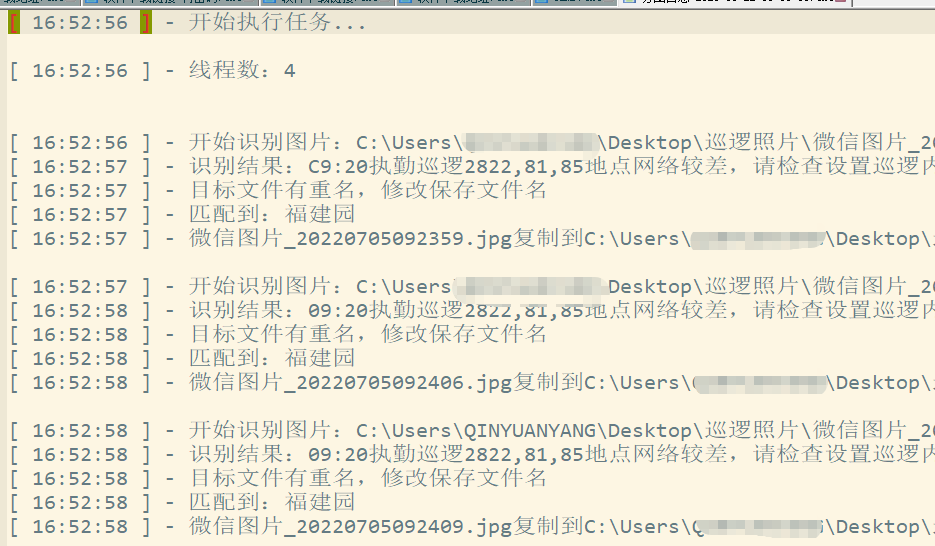935x546 pixels.
Task: Click Desktop at end of the last log line
Action: click(x=878, y=527)
